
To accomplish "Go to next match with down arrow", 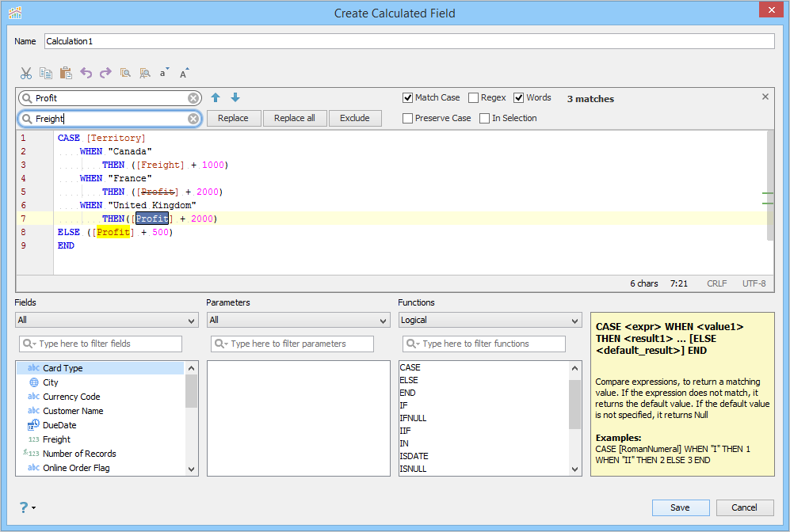I will pyautogui.click(x=235, y=97).
